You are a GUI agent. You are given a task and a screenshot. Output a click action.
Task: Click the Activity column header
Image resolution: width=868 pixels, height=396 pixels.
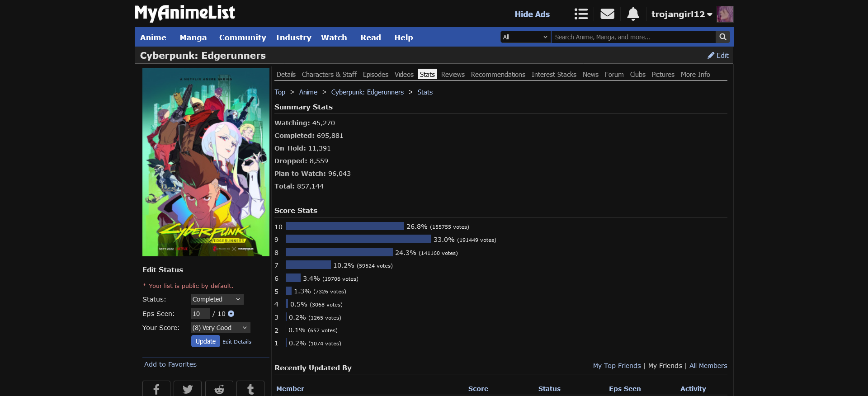693,389
